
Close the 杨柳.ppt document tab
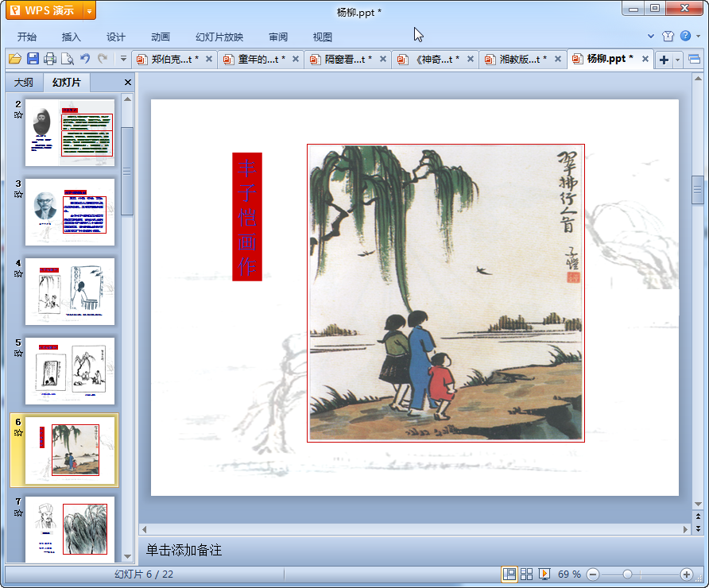[x=645, y=59]
